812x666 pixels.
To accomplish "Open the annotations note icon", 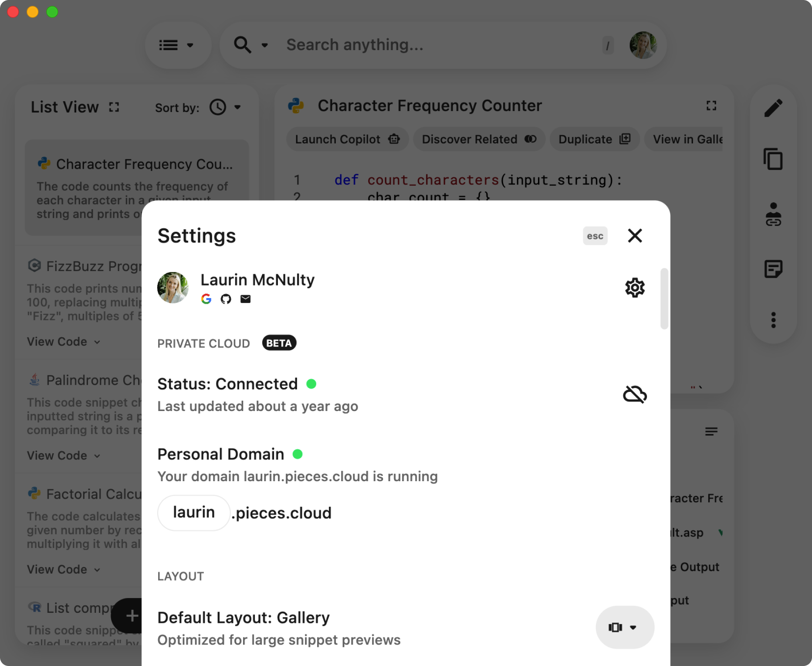I will 773,269.
